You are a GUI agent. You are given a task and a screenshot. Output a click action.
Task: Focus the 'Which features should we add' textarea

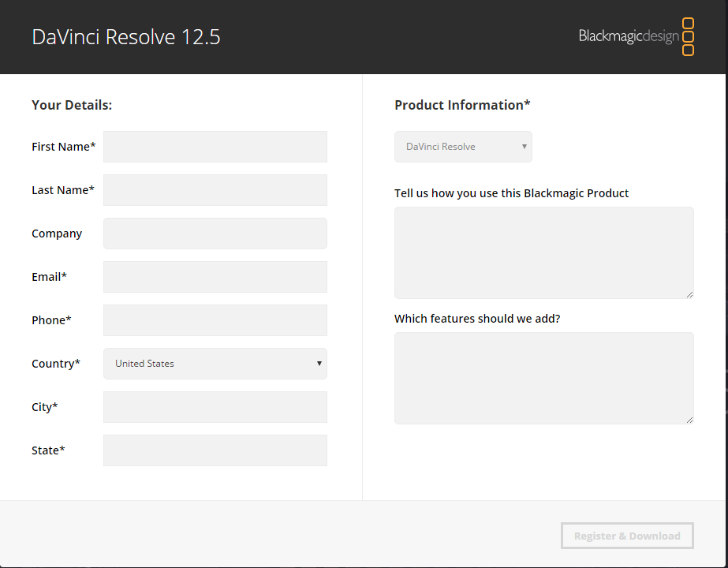543,378
